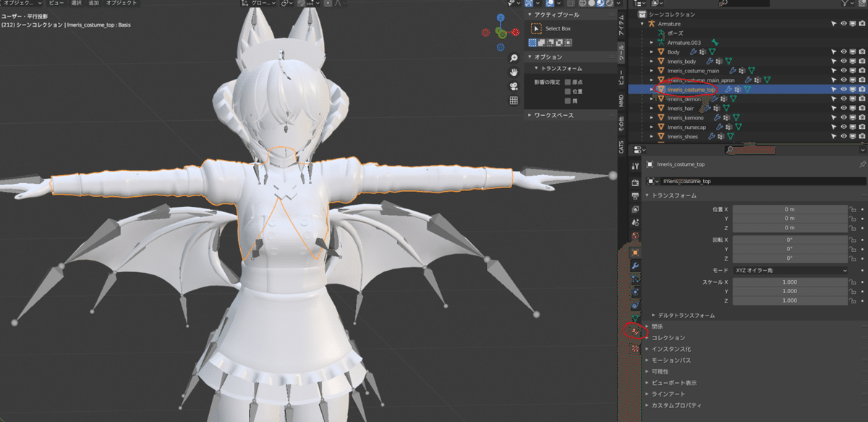Switch to the アイテム sidebar tab

click(x=621, y=27)
